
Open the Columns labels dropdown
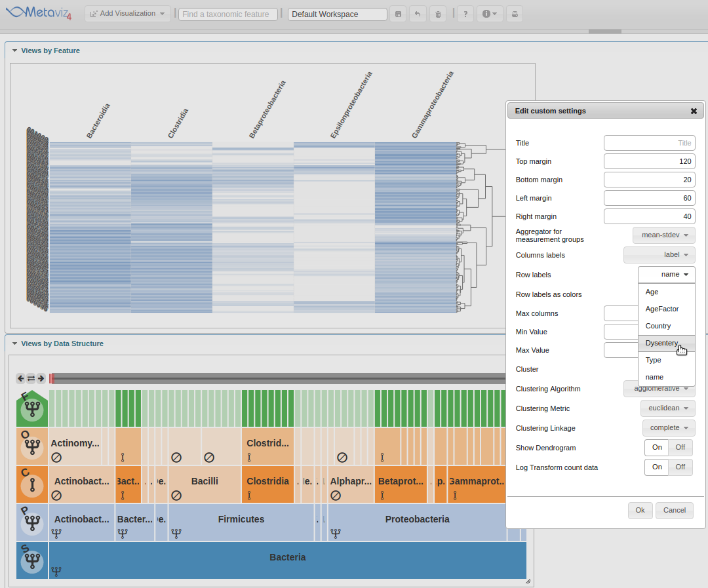pyautogui.click(x=659, y=255)
